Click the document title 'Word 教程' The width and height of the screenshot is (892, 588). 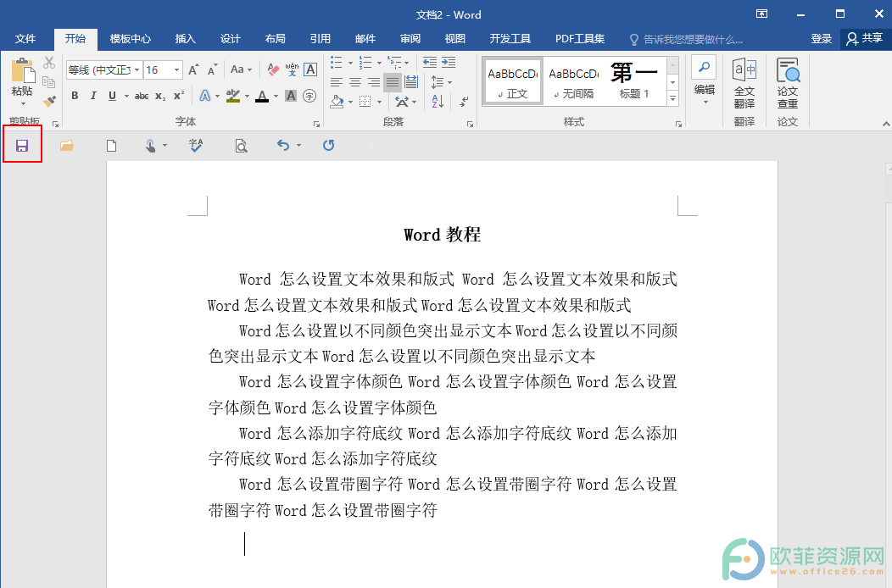(442, 235)
